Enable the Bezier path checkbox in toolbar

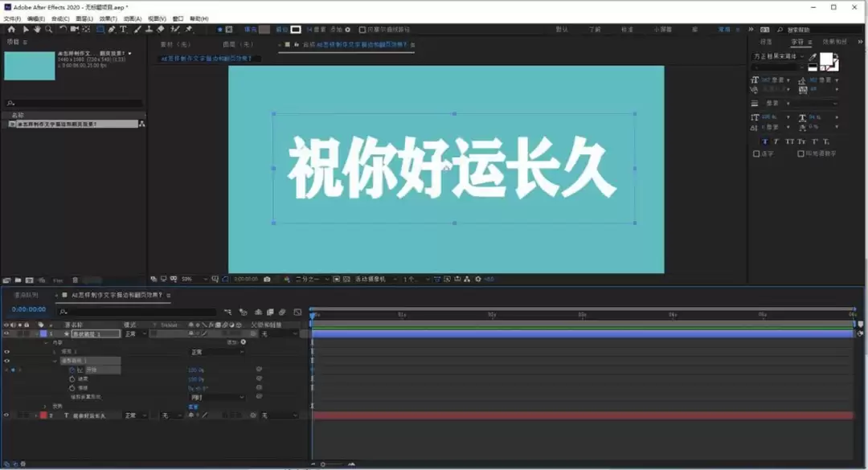tap(362, 30)
